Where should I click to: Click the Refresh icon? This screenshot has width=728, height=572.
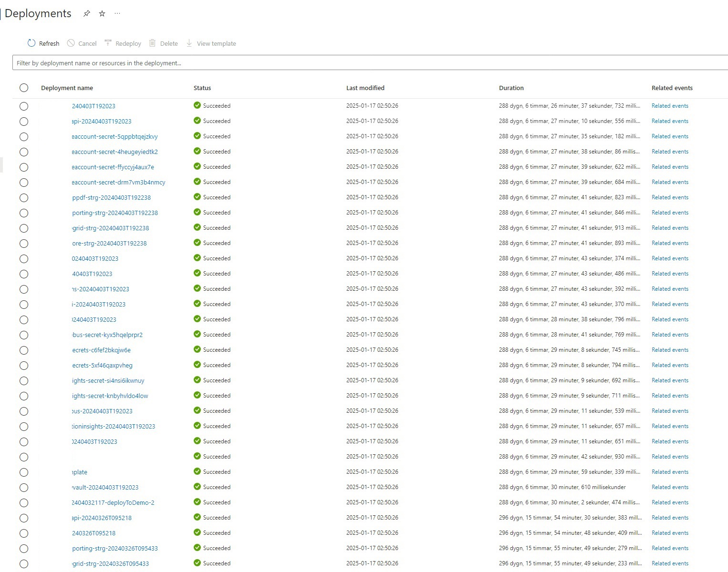point(31,43)
